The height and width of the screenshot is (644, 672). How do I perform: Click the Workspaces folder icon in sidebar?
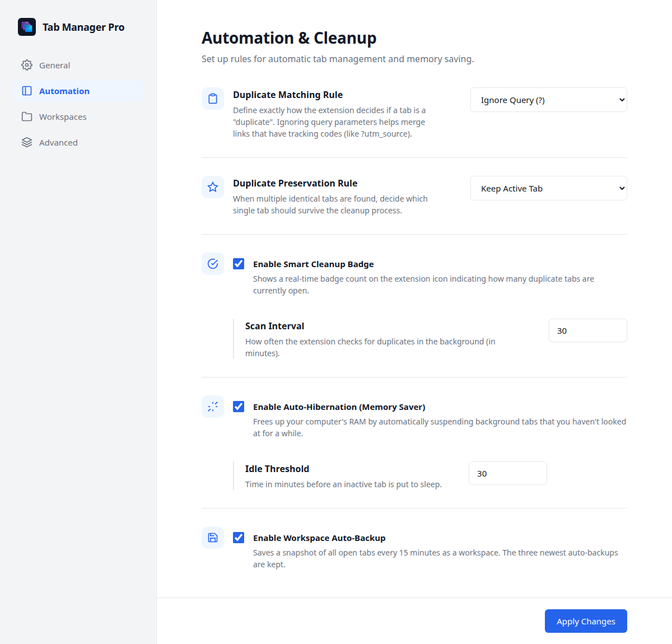(x=27, y=116)
